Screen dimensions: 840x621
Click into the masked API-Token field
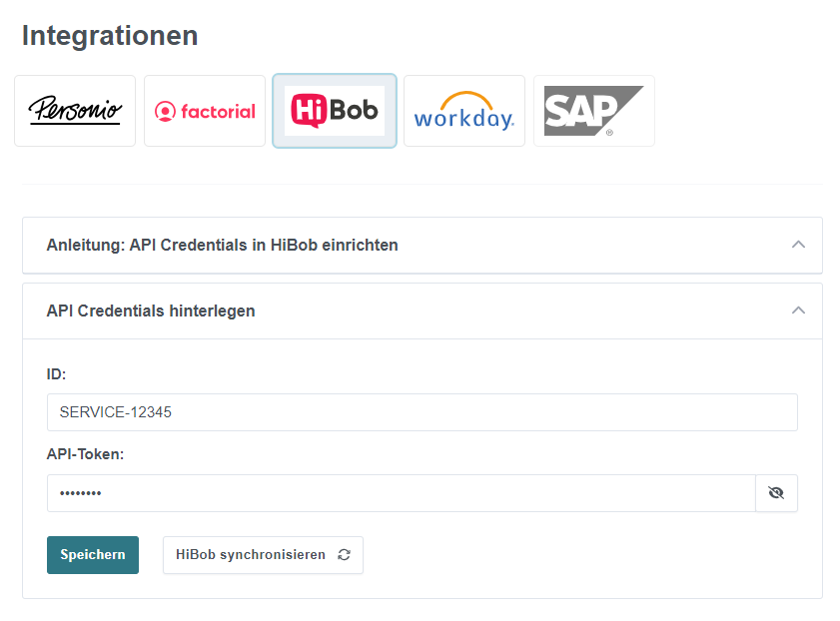click(x=402, y=493)
